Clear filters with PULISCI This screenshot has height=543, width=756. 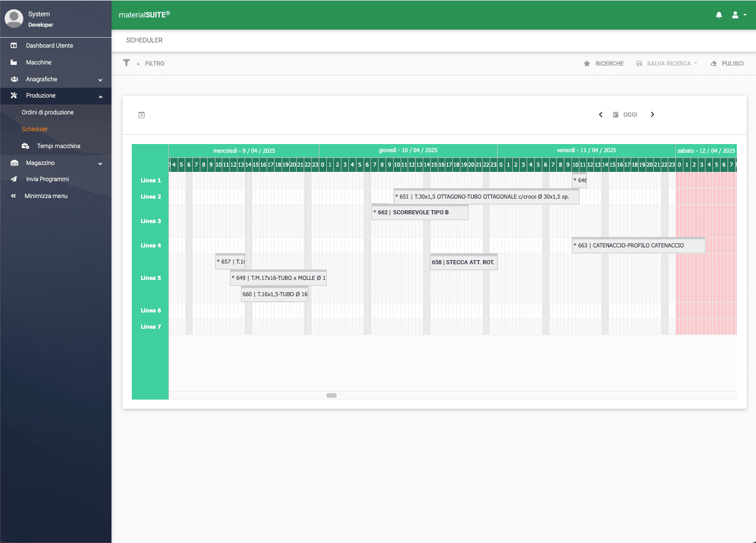(x=727, y=63)
